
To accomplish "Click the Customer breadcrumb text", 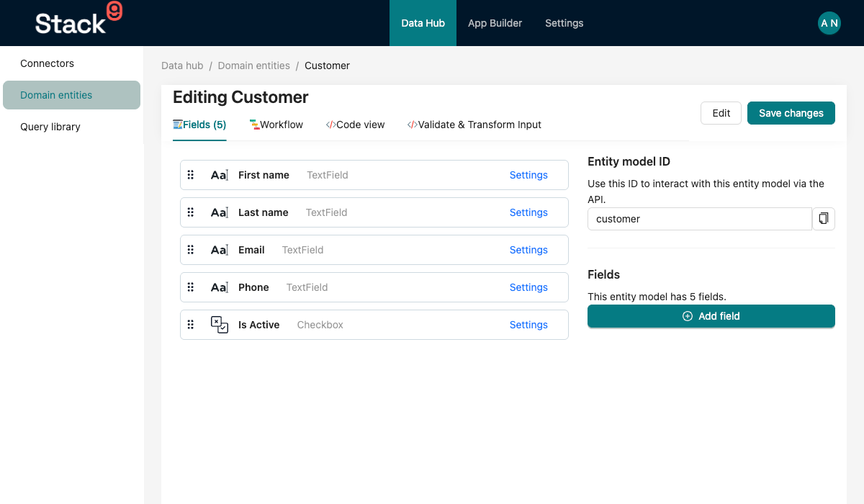I will click(327, 66).
